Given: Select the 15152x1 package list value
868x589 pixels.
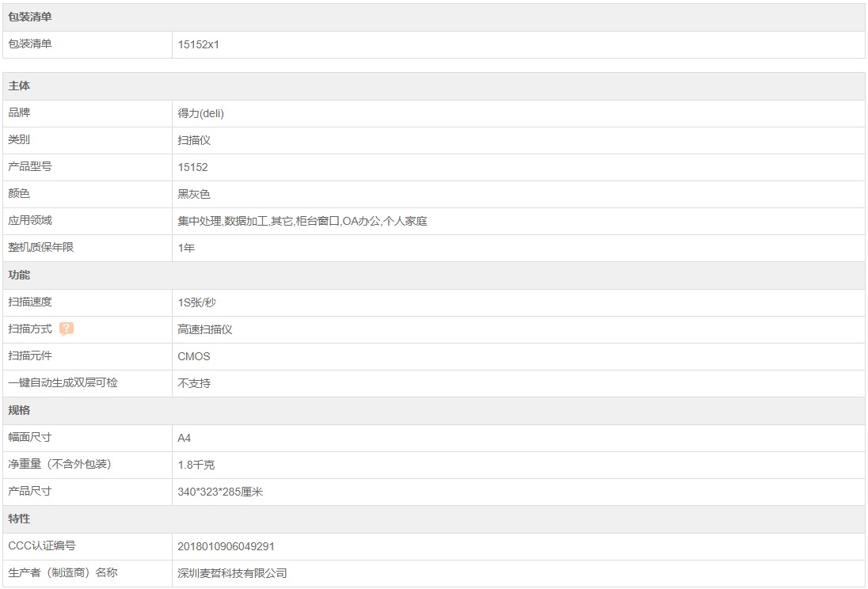Looking at the screenshot, I should (x=199, y=44).
